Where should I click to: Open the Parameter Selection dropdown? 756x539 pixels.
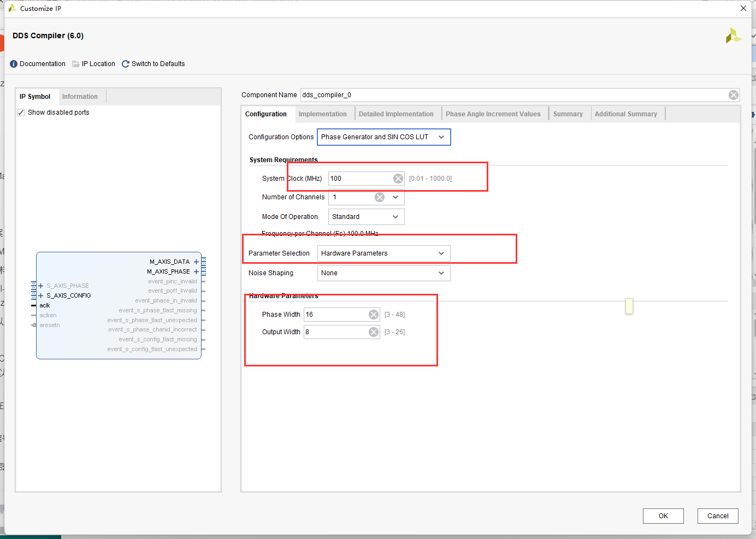point(384,253)
